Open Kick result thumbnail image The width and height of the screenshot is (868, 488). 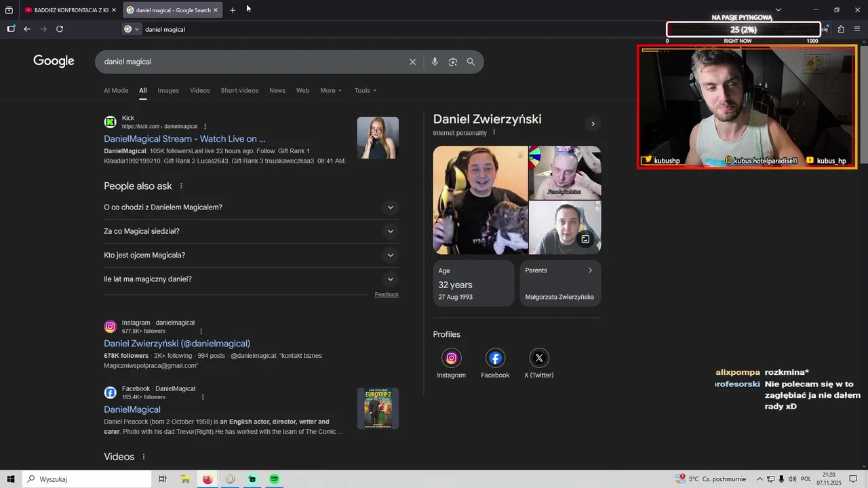pos(378,138)
